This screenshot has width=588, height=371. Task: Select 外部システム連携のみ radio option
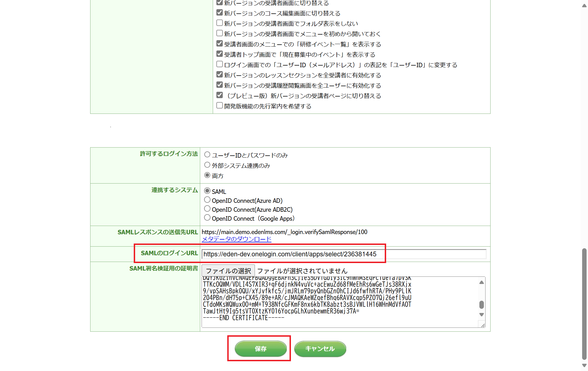[207, 165]
